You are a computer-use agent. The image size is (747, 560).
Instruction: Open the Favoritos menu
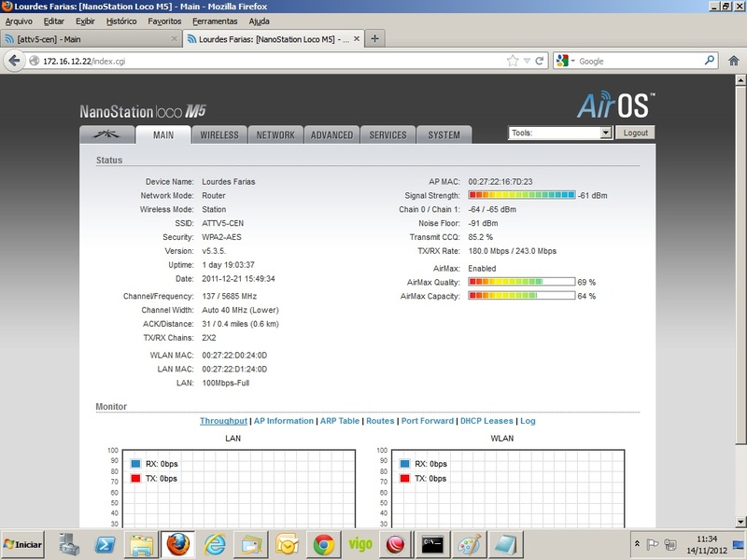point(164,21)
